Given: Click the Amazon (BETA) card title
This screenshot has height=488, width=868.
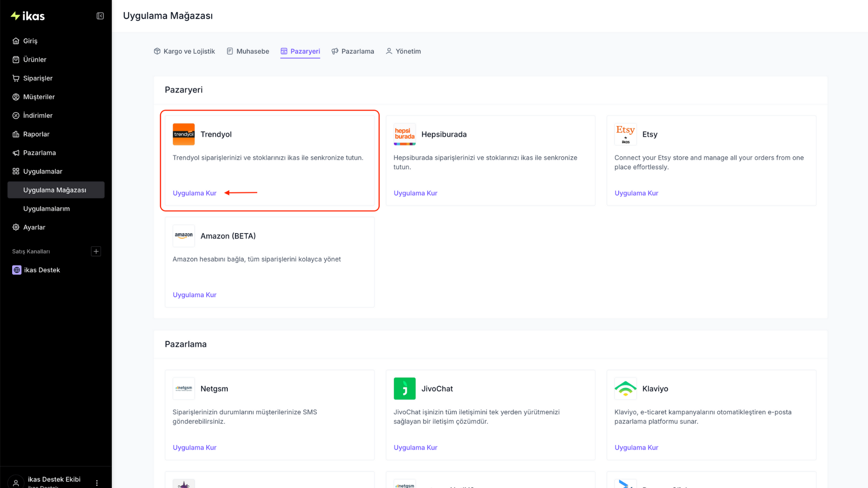Looking at the screenshot, I should point(228,236).
